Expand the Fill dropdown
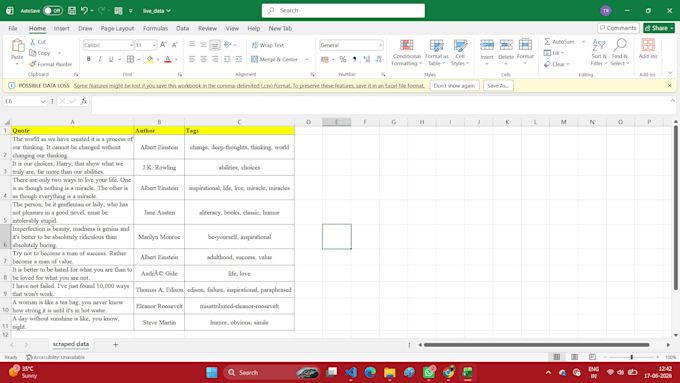 [x=562, y=53]
